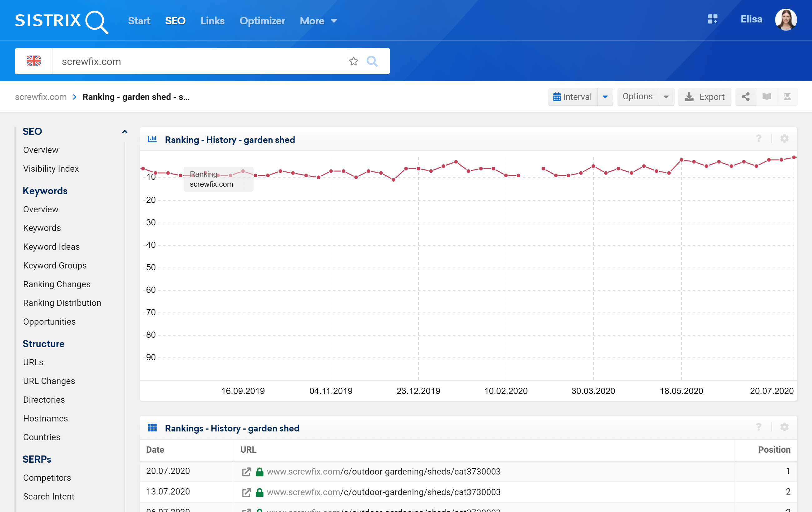Expand the More menu in navigation

(318, 21)
